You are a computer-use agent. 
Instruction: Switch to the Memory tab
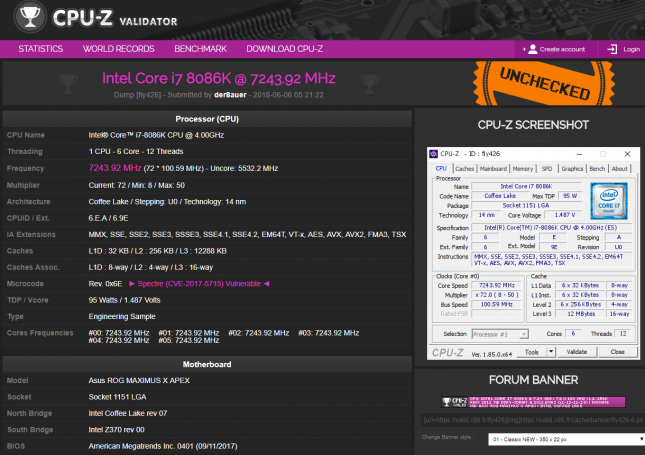point(522,169)
